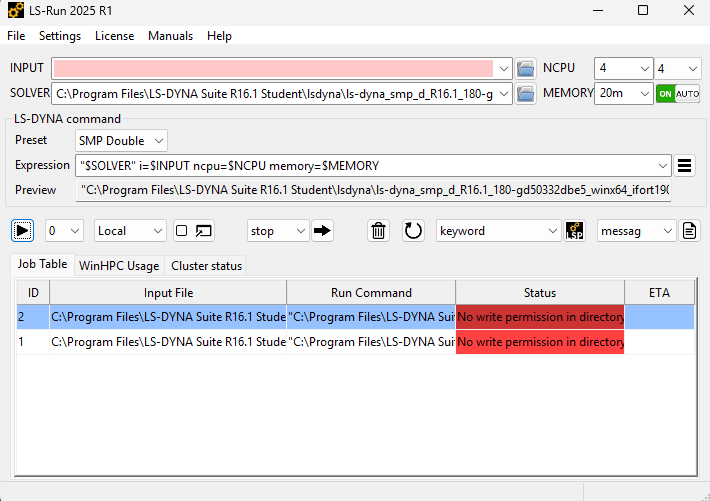Open the queue number 0 dropdown

point(64,231)
